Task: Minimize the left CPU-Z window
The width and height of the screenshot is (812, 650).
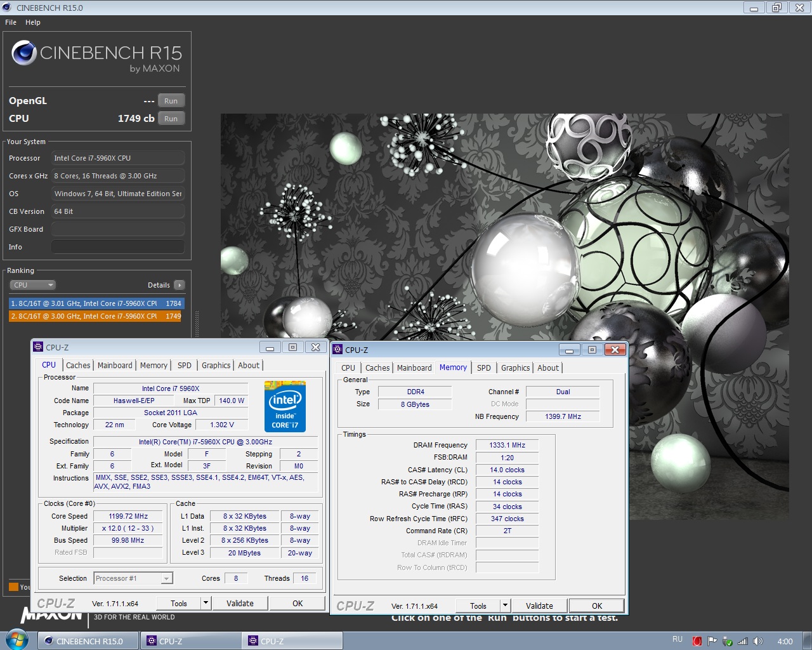Action: [x=270, y=347]
